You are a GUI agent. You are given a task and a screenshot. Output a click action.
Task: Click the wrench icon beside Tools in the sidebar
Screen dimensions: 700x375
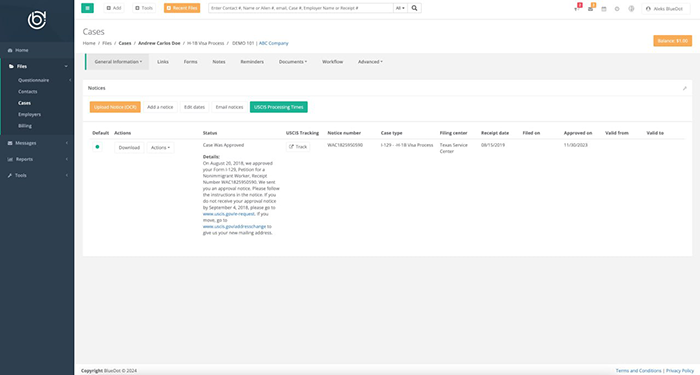pos(10,175)
